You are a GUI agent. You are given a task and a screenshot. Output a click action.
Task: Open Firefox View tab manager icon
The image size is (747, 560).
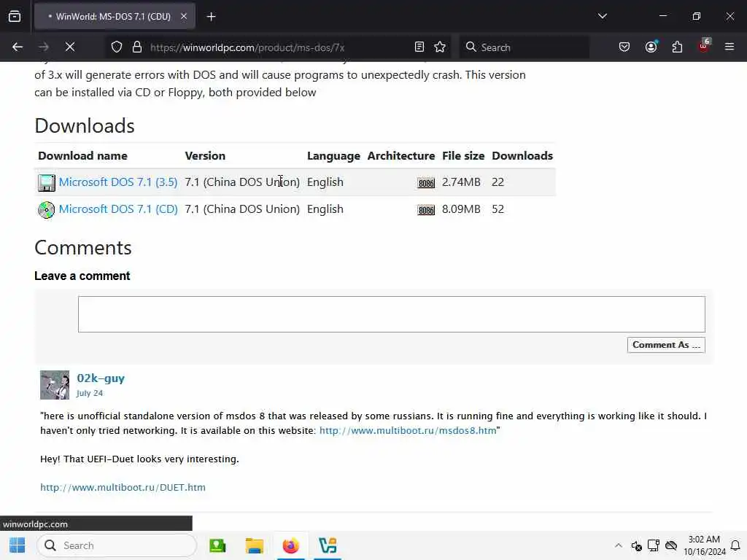(x=15, y=16)
